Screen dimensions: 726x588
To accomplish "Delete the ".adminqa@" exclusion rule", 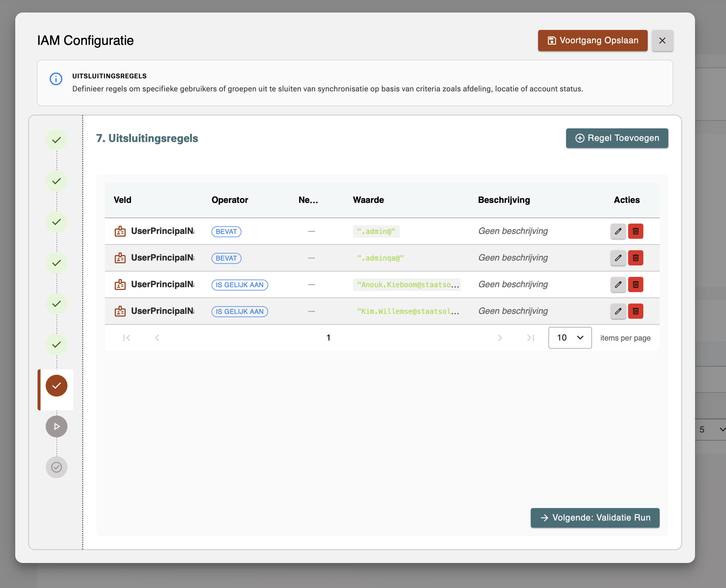I will [x=635, y=258].
